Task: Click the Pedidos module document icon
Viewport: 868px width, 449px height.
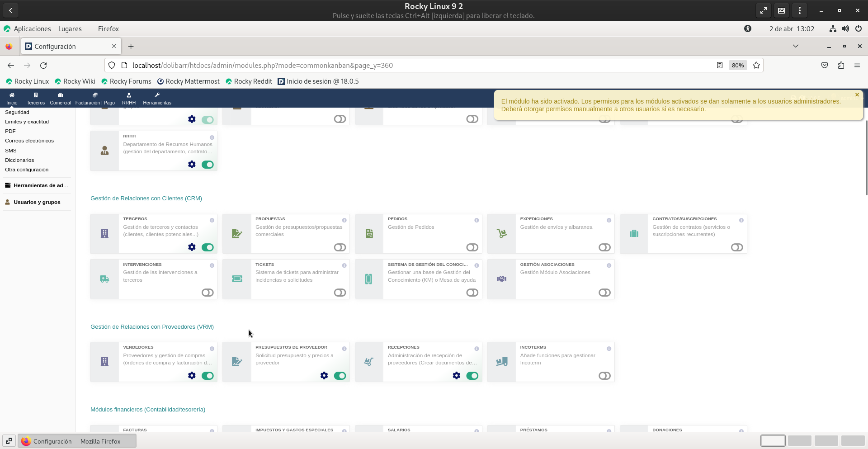Action: click(x=369, y=234)
